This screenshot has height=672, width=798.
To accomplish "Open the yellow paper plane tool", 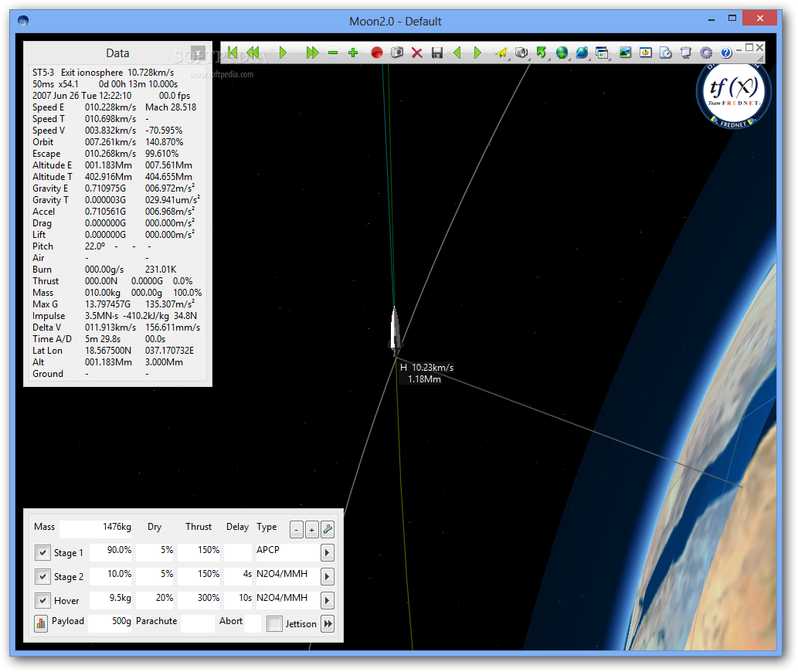I will [x=501, y=53].
